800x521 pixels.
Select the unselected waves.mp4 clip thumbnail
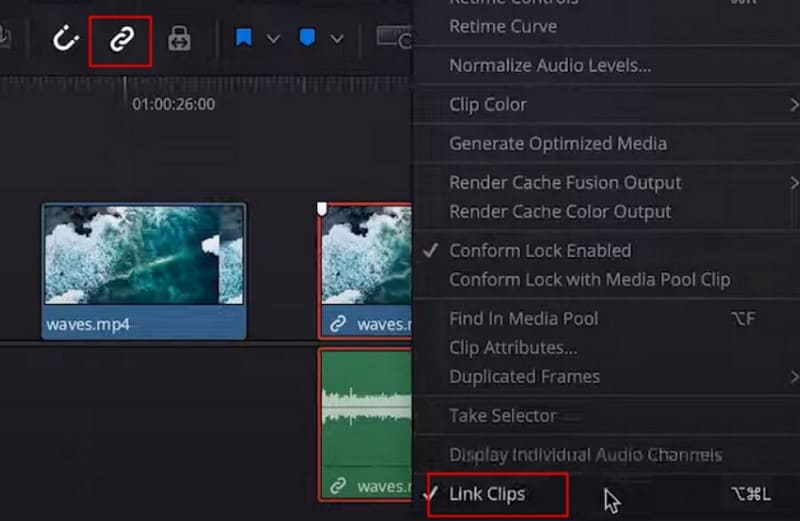point(143,255)
